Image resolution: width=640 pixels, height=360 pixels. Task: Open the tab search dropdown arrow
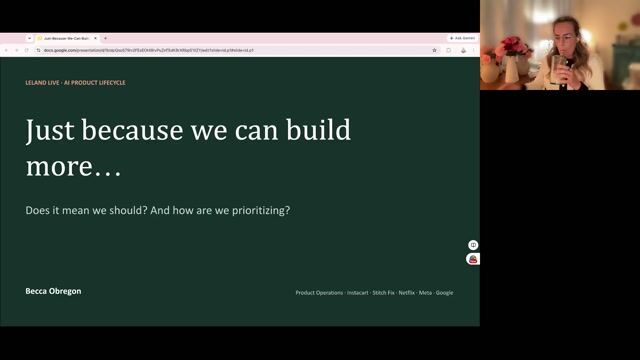coord(29,38)
